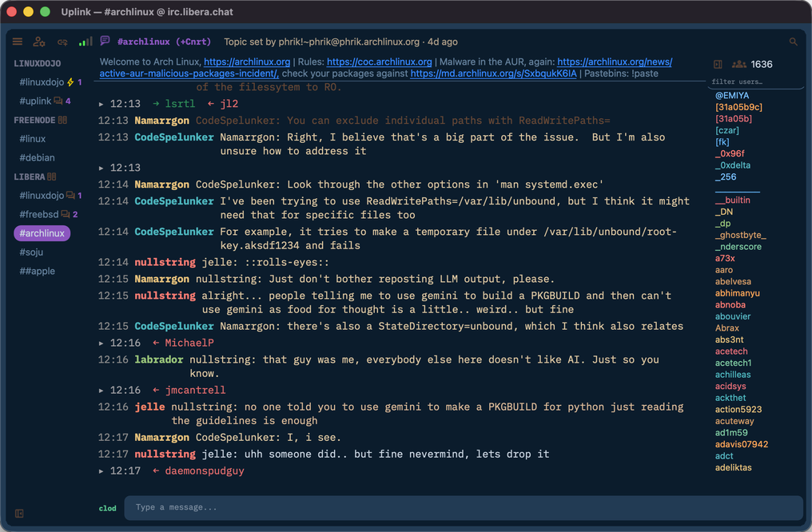Click the add network link icon

click(62, 42)
